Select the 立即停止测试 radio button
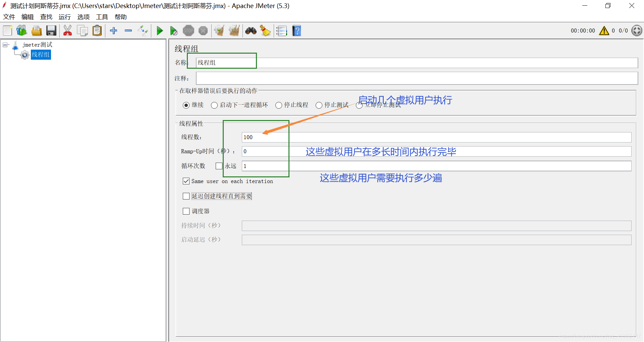Screen dimensions: 644x342 [x=359, y=105]
